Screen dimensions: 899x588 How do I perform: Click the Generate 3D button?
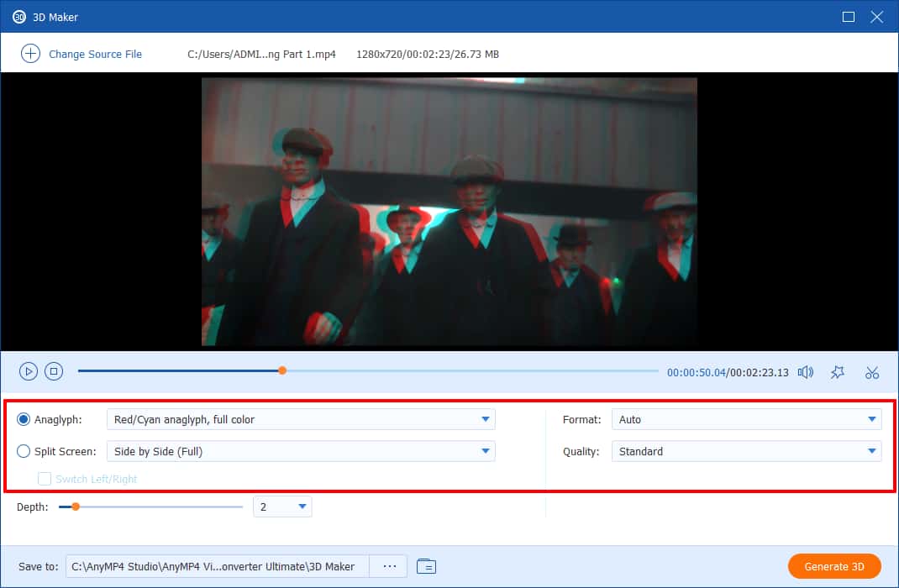[x=833, y=566]
